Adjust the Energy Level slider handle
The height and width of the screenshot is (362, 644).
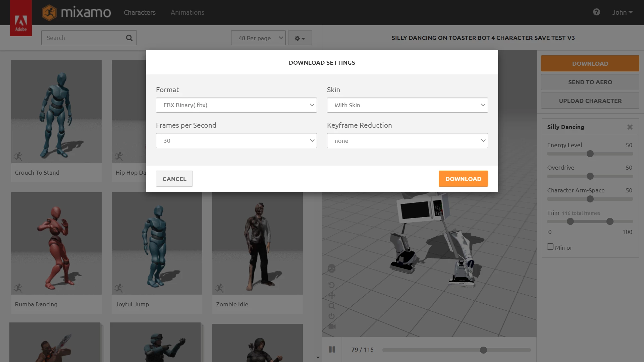coord(590,154)
